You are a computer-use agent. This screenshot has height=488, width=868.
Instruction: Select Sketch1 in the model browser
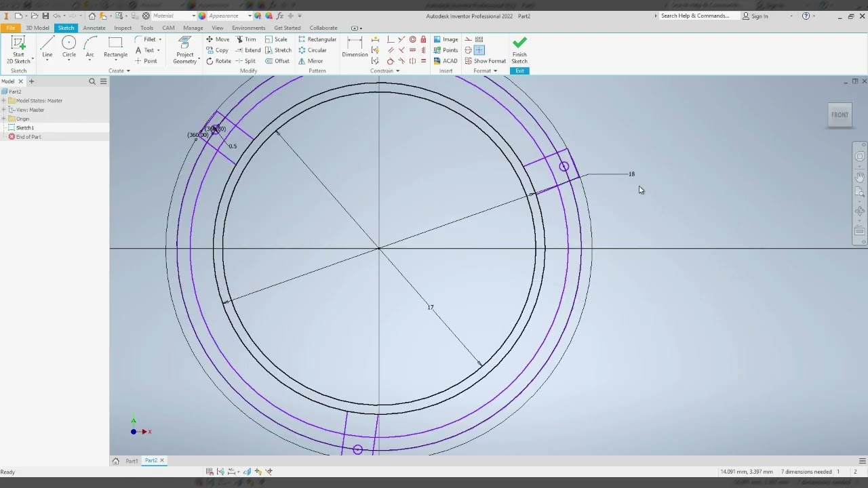tap(25, 127)
